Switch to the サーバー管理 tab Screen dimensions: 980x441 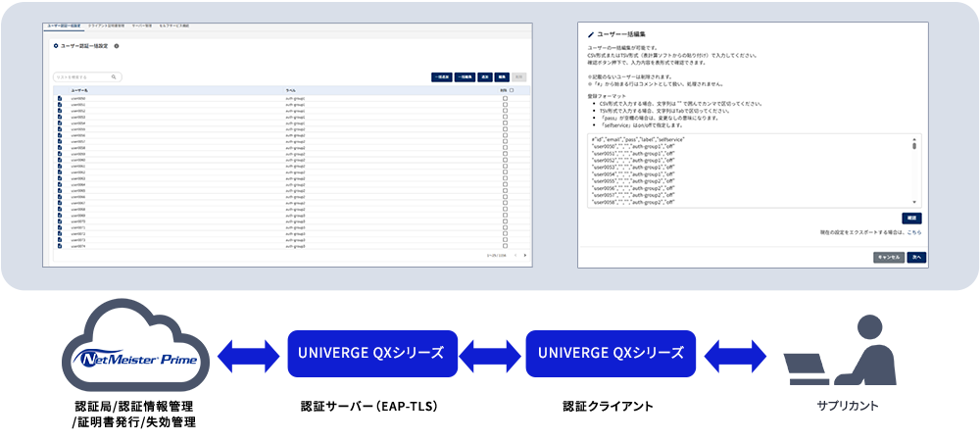[142, 25]
